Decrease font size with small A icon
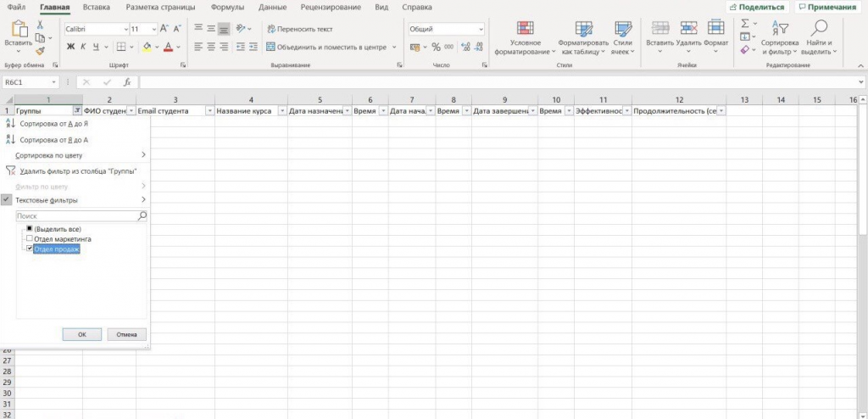This screenshot has height=419, width=868. pyautogui.click(x=177, y=29)
